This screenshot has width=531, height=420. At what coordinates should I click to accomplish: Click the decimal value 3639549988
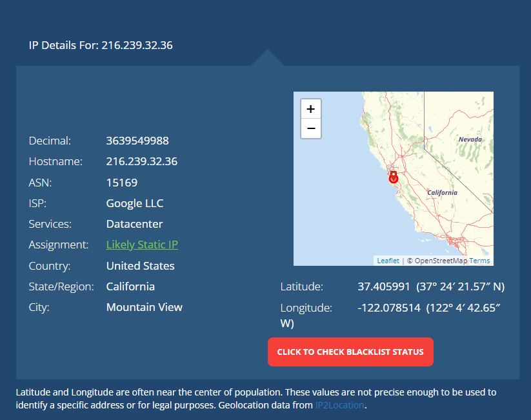tap(137, 141)
